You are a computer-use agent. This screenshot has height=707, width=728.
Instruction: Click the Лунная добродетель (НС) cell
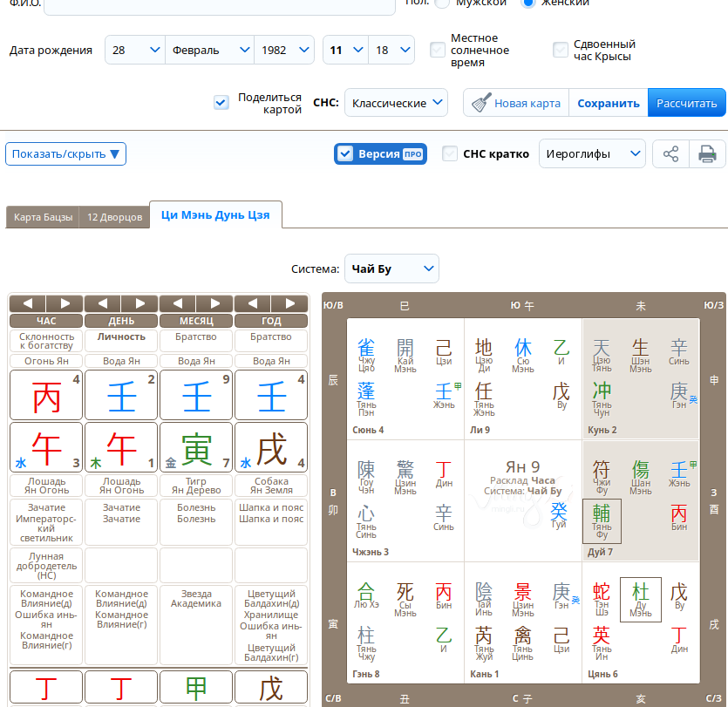coord(46,566)
